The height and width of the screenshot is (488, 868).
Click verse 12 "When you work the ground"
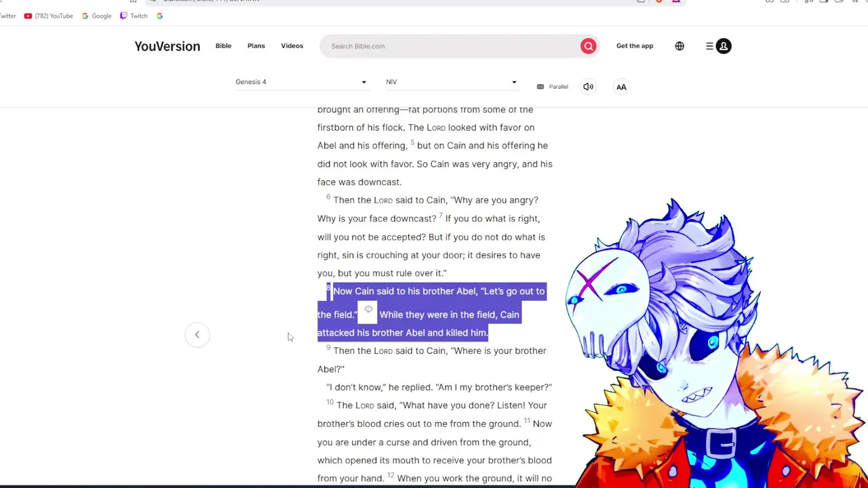(455, 479)
